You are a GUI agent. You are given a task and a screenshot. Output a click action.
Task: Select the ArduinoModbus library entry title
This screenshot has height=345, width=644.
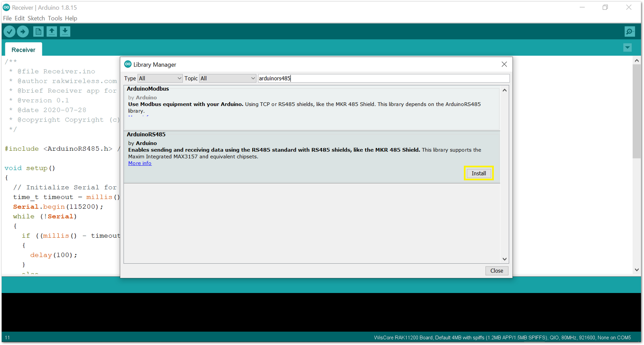point(148,89)
